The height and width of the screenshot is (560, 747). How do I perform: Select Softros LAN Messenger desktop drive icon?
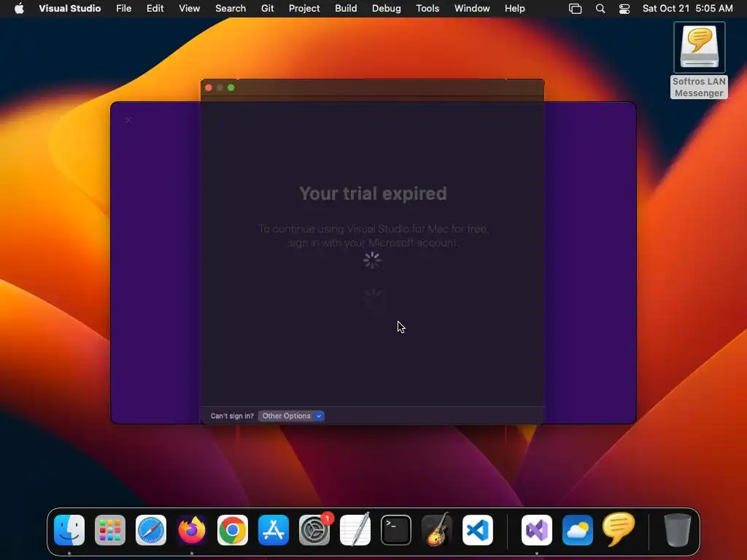pyautogui.click(x=699, y=60)
